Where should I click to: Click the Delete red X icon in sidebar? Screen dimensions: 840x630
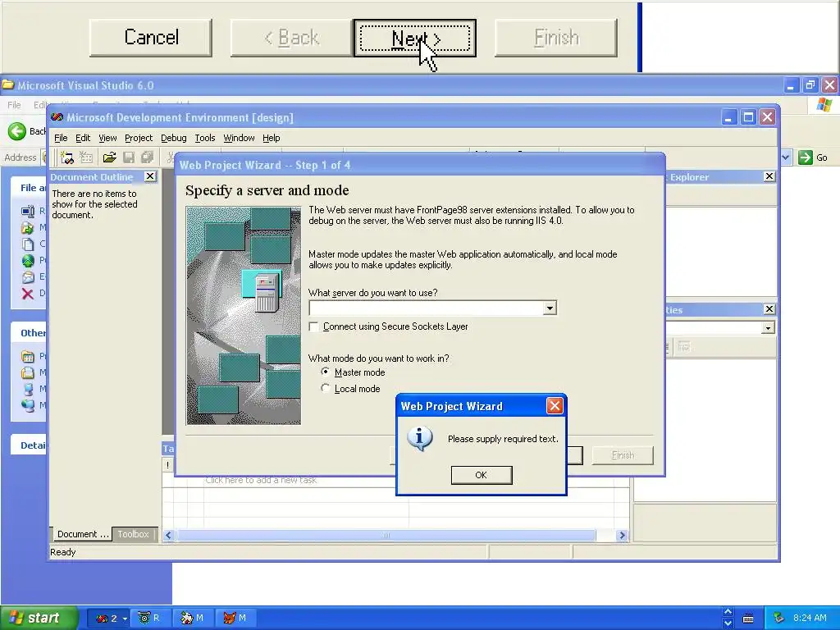(x=28, y=293)
